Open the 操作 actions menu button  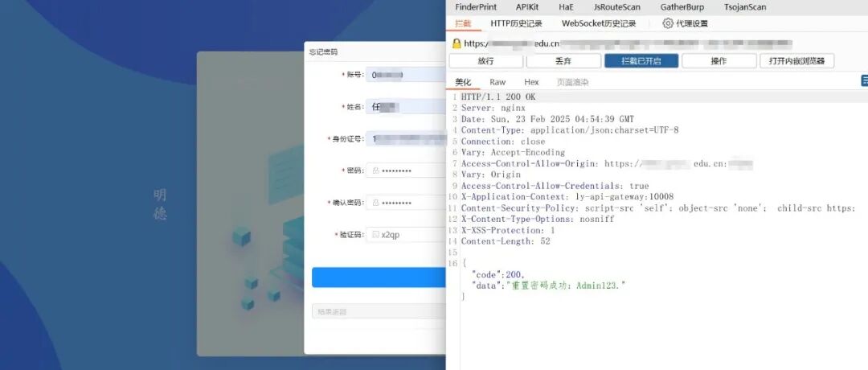[719, 61]
